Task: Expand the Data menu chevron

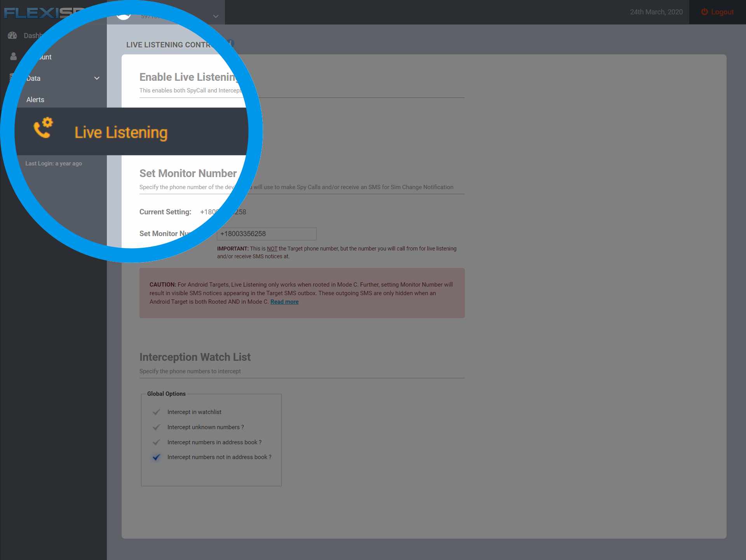Action: click(97, 78)
